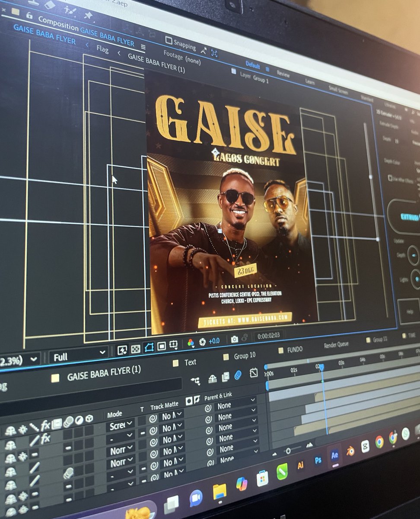420x519 pixels.
Task: Switch to the Group 11 timeline tab
Action: pos(380,340)
